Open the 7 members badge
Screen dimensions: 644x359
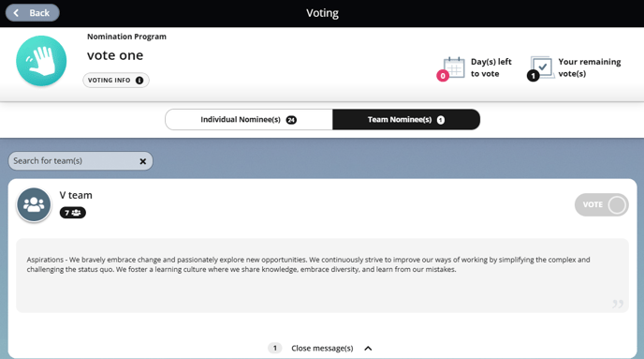[73, 213]
